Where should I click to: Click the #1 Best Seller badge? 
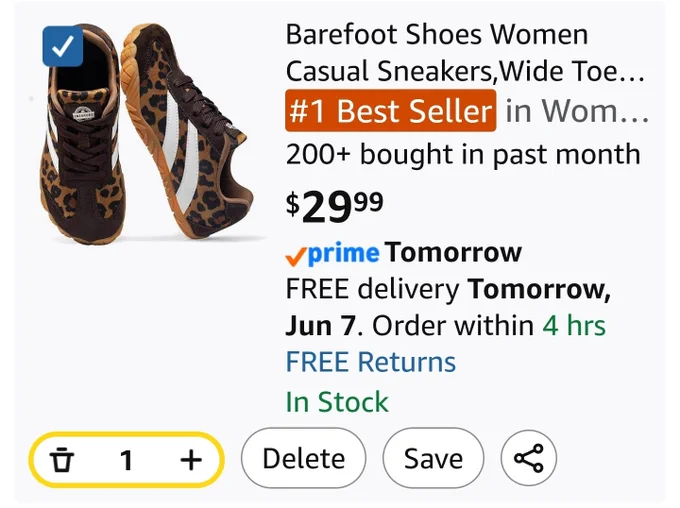[390, 111]
